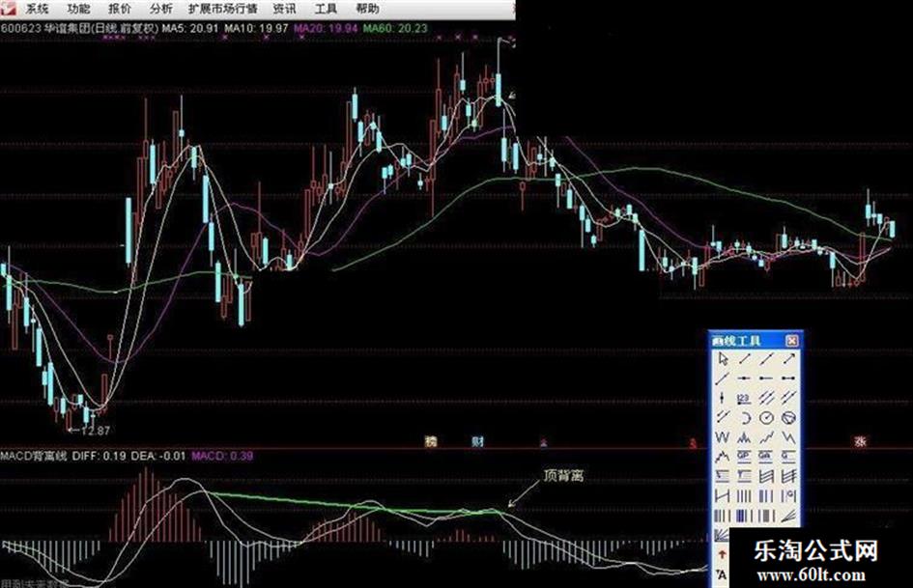Select the GP golden-ratio lines tool
This screenshot has width=913, height=588.
click(x=744, y=456)
